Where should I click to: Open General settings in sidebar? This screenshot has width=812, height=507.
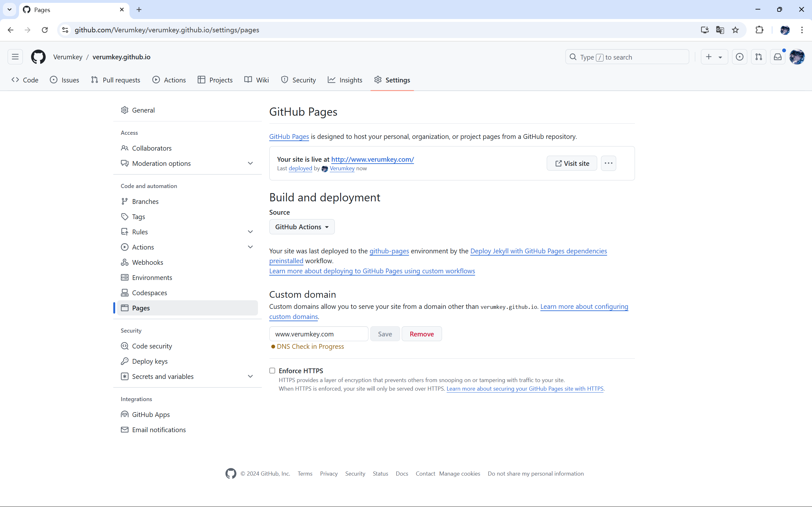187,110
